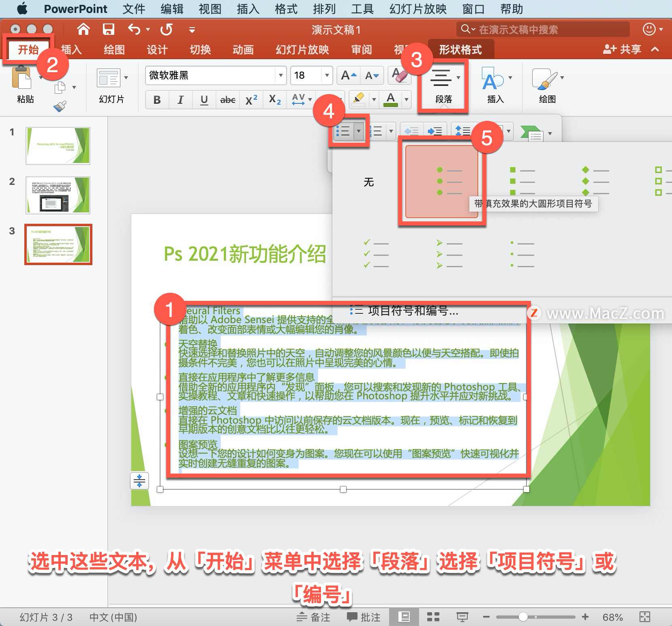Image resolution: width=672 pixels, height=626 pixels.
Task: Click the bulleted list icon
Action: click(x=343, y=131)
